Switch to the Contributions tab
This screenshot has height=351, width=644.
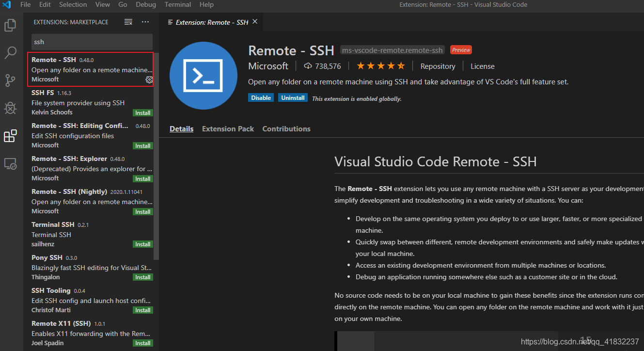[x=286, y=129]
